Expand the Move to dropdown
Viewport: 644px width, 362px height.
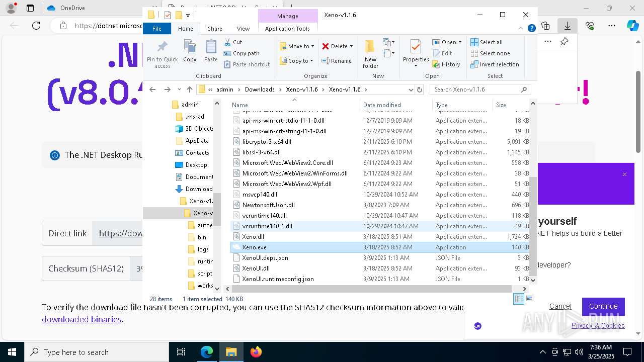click(312, 46)
